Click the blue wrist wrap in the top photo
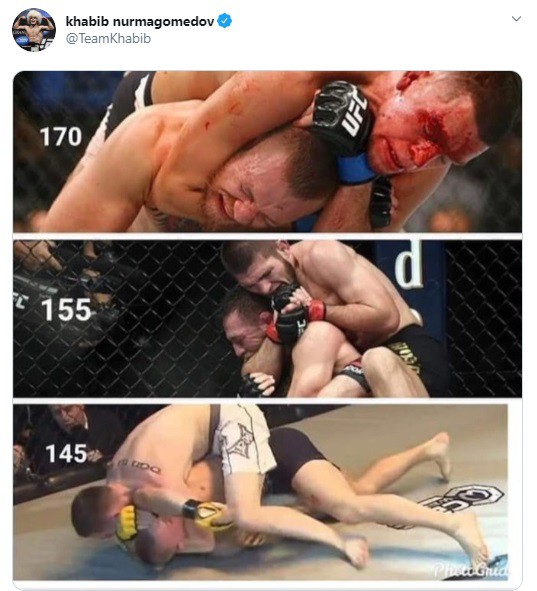Viewport: 537px width, 591px height. pos(356,169)
